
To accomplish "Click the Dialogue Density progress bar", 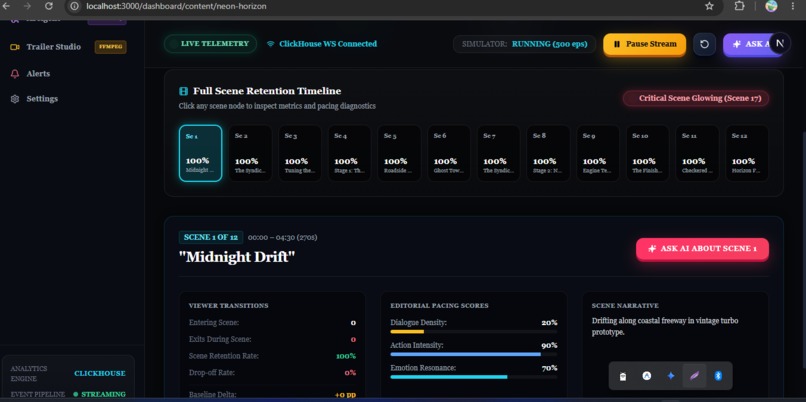I will (x=473, y=332).
